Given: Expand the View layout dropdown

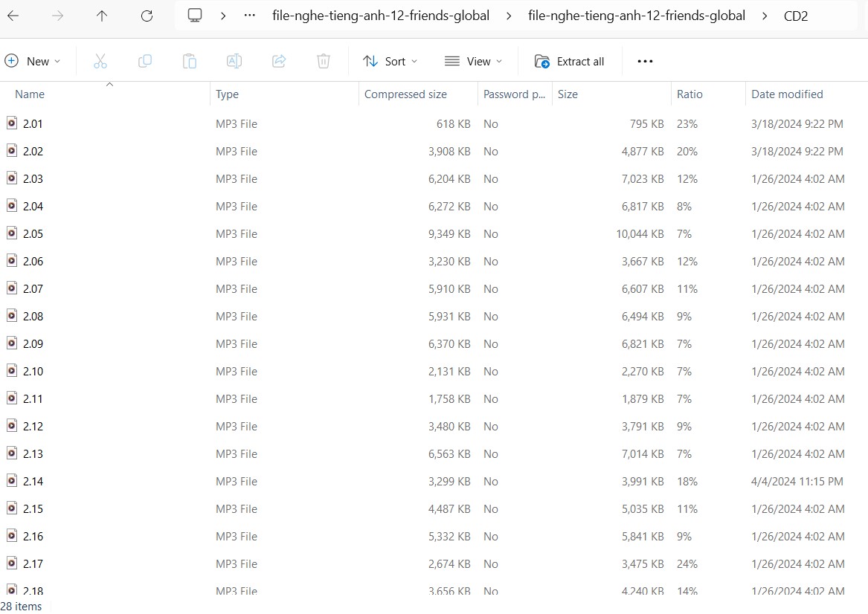Looking at the screenshot, I should pos(474,62).
